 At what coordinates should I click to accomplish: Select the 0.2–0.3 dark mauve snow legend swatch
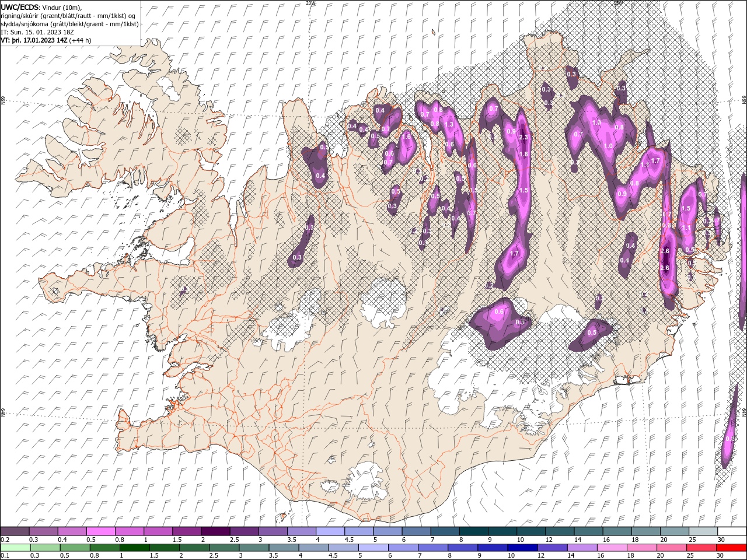coord(15,531)
